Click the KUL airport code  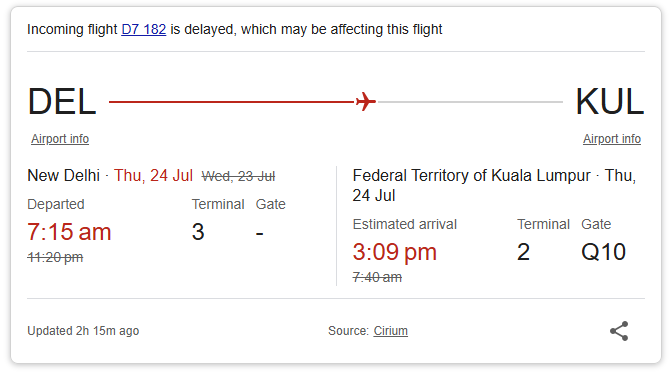point(609,102)
